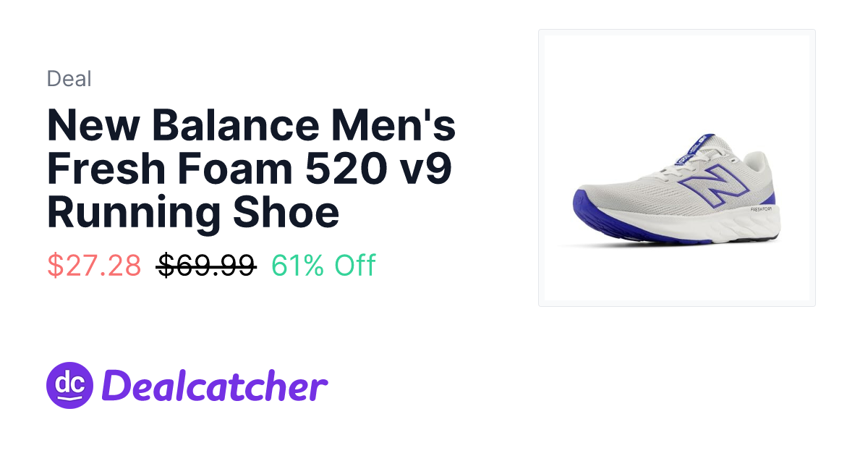Click the green 61% Off text
Viewport: 868px width, 456px height.
323,266
